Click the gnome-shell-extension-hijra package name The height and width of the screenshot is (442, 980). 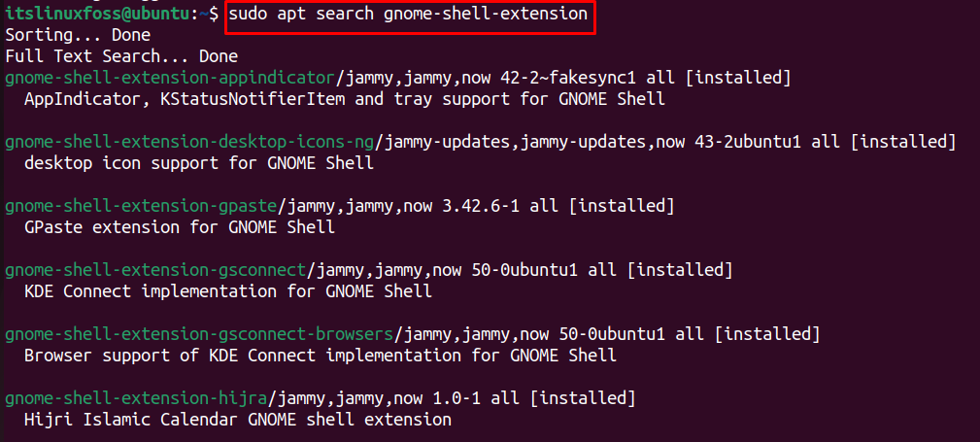(136, 398)
